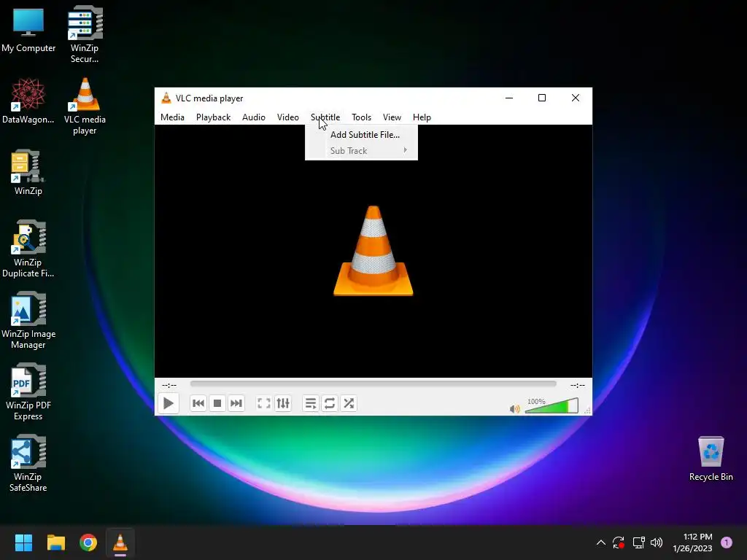Open notification center badge
The height and width of the screenshot is (560, 747).
727,542
